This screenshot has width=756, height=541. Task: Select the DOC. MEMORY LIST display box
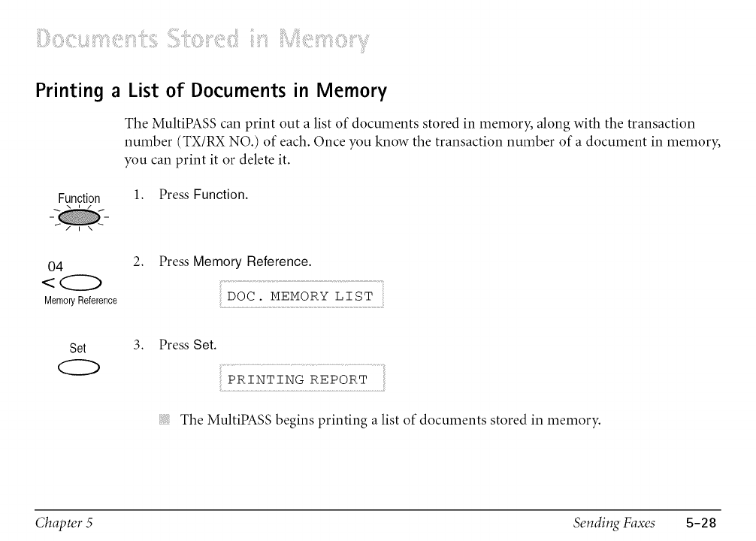coord(300,295)
